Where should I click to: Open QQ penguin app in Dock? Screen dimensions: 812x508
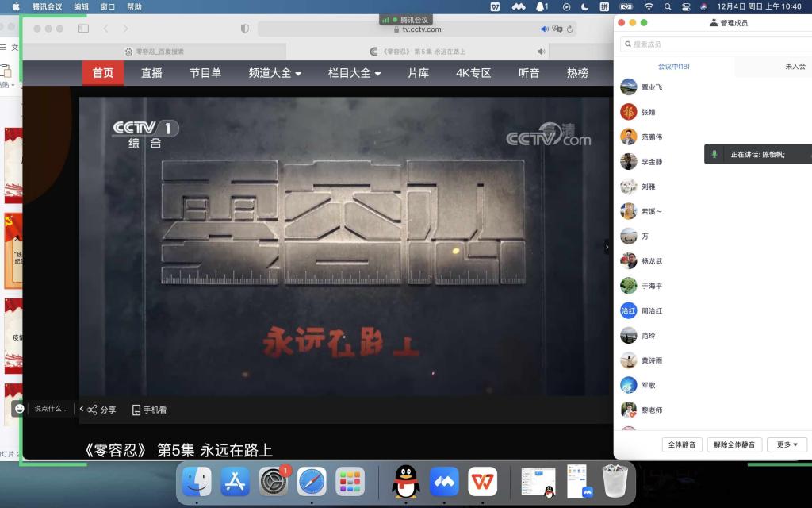(x=406, y=482)
